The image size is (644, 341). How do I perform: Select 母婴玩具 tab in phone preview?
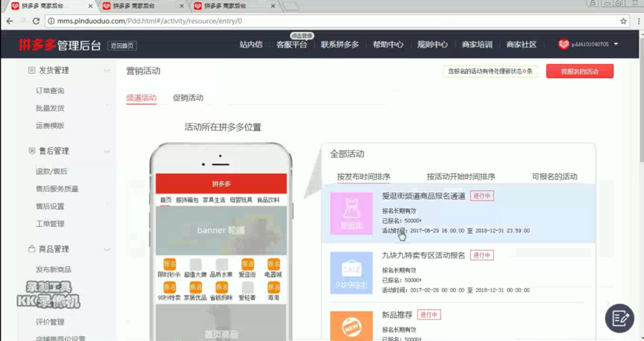tap(241, 200)
